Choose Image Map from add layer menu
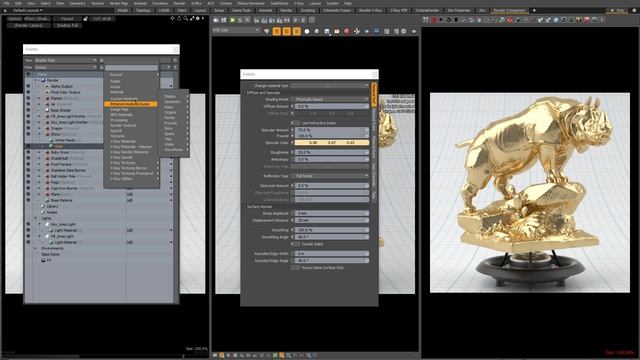The image size is (640, 360). click(119, 109)
